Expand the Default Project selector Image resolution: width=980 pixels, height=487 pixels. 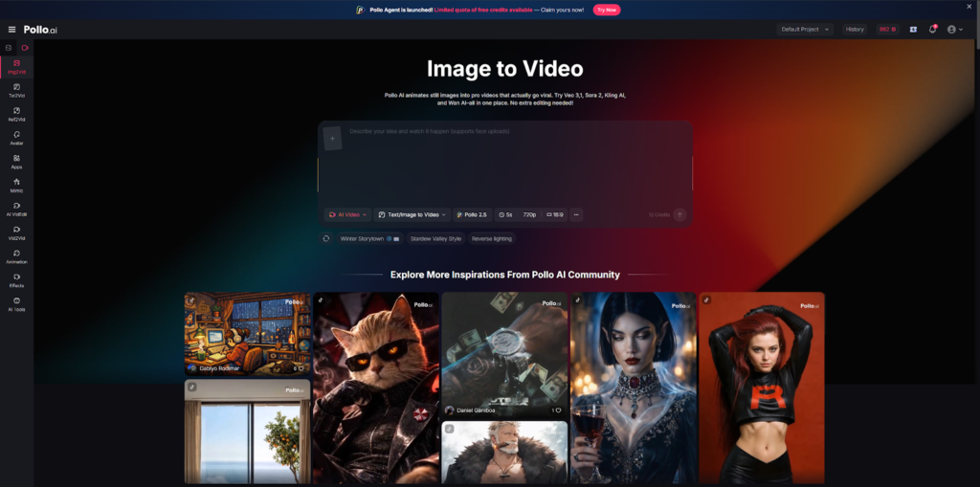[x=805, y=30]
